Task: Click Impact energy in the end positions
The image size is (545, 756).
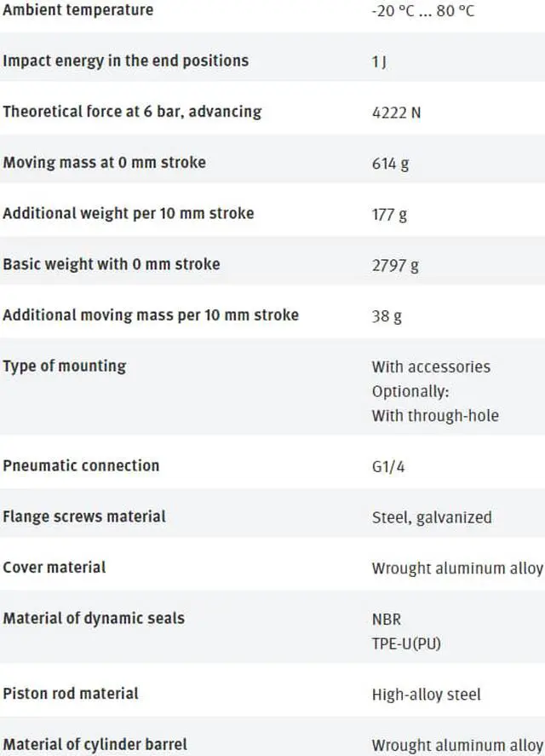Action: coord(125,61)
